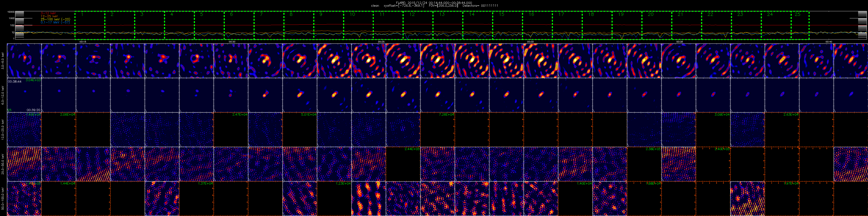Image resolution: width=868 pixels, height=216 pixels.
Task: Click the FLARE 2015/12/24 title text
Action: (x=434, y=3)
